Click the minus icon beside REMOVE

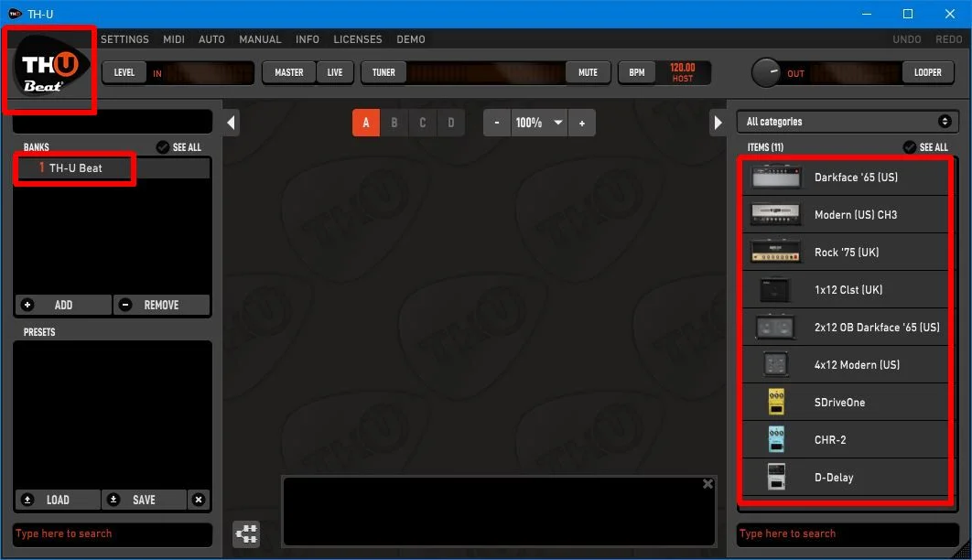click(125, 305)
